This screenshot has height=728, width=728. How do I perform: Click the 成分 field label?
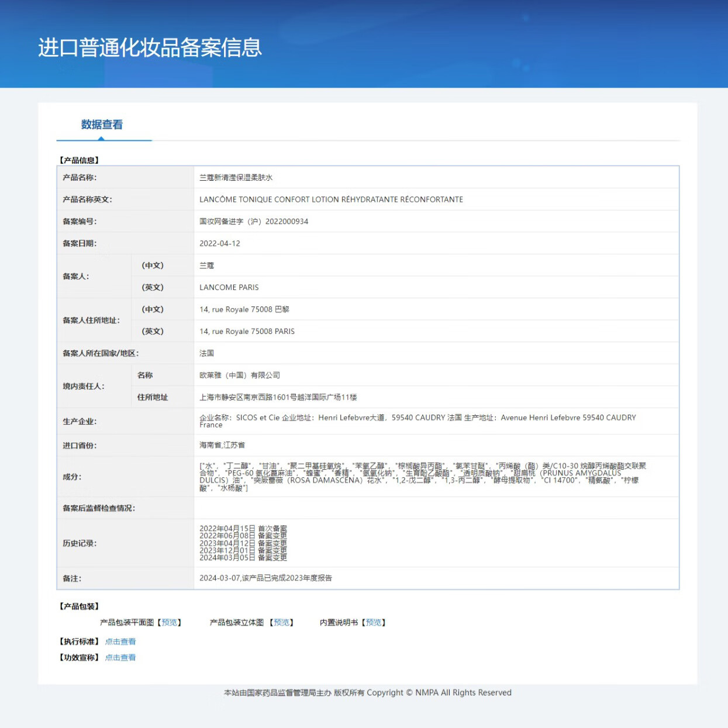pos(72,477)
